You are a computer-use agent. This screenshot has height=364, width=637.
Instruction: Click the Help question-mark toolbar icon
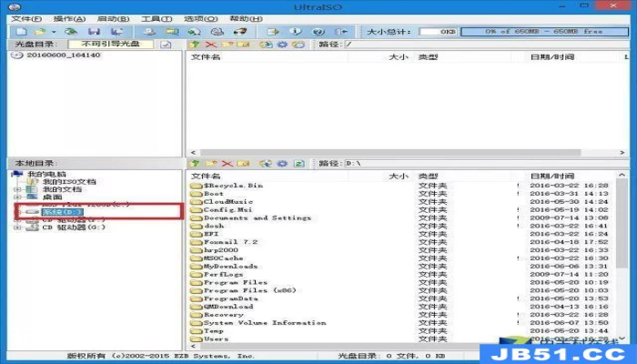pos(318,31)
